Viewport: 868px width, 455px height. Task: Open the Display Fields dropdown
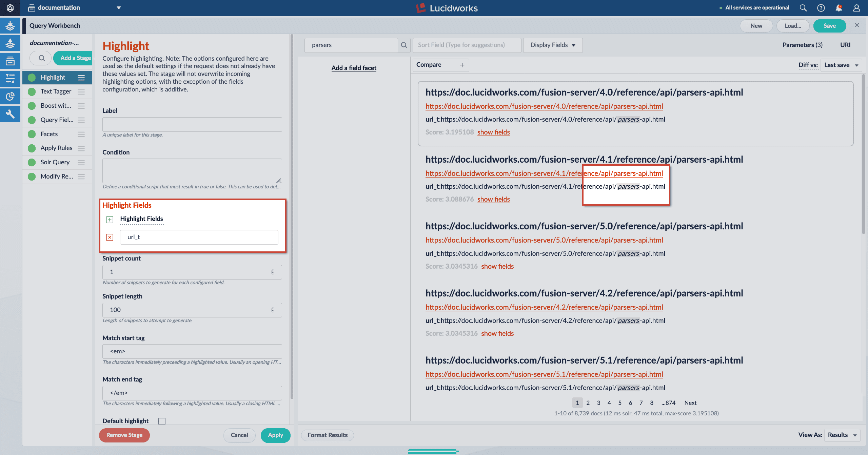click(x=553, y=45)
